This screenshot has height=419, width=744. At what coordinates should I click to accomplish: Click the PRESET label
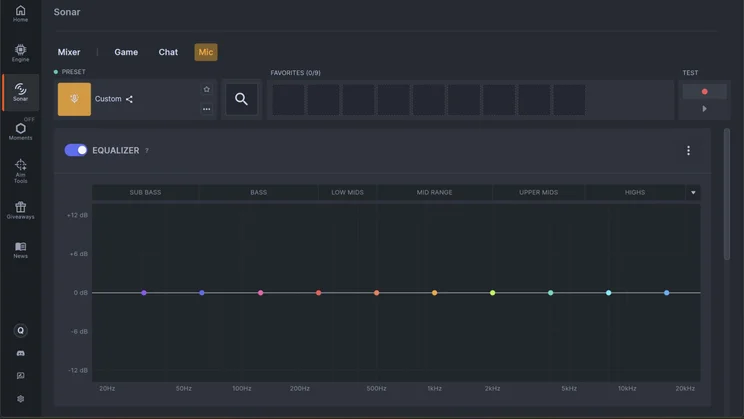(74, 72)
